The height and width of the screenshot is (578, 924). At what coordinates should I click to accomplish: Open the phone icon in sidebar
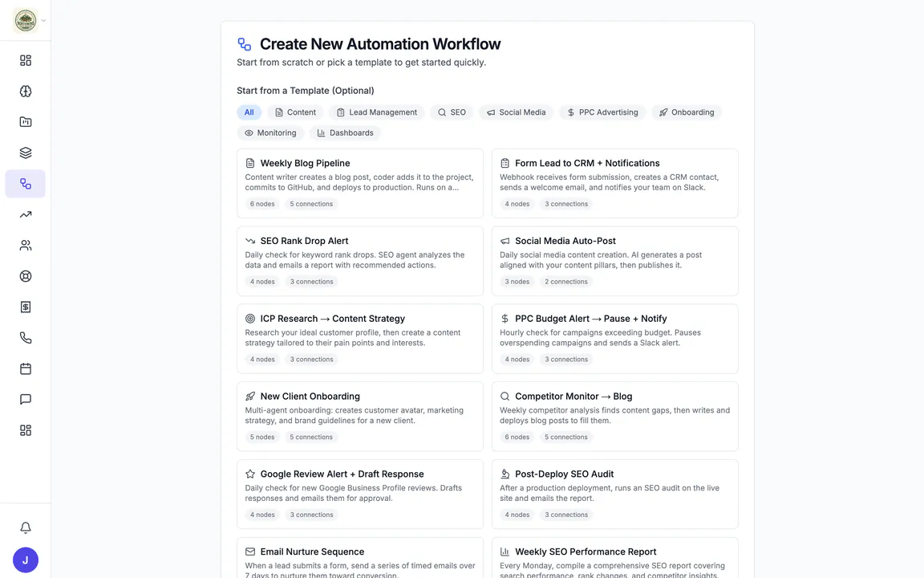tap(26, 337)
